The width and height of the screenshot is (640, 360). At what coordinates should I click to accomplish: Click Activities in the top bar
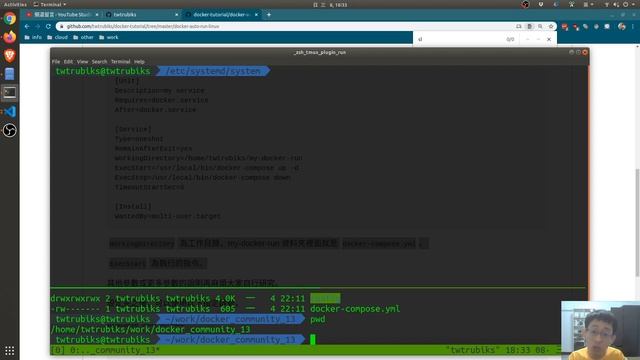(15, 4)
